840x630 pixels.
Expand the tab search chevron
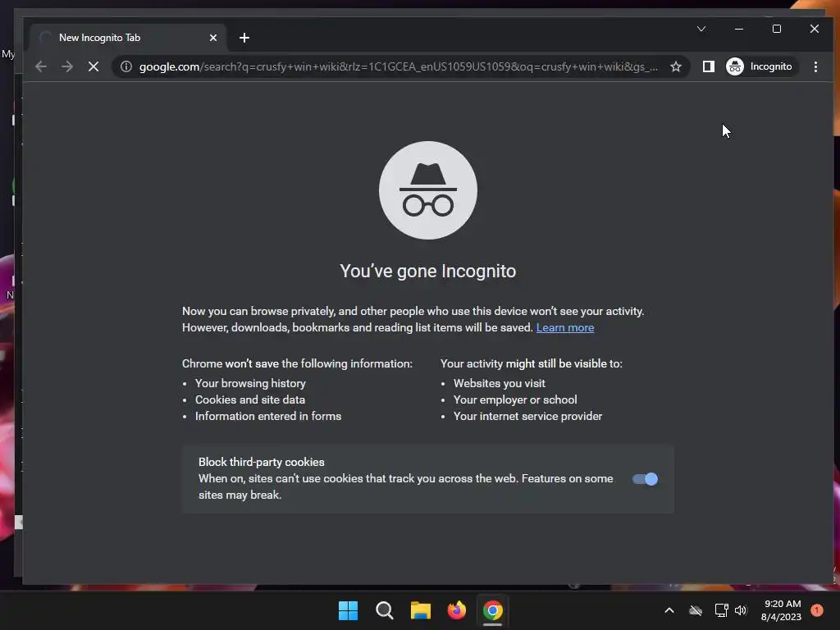pos(701,29)
